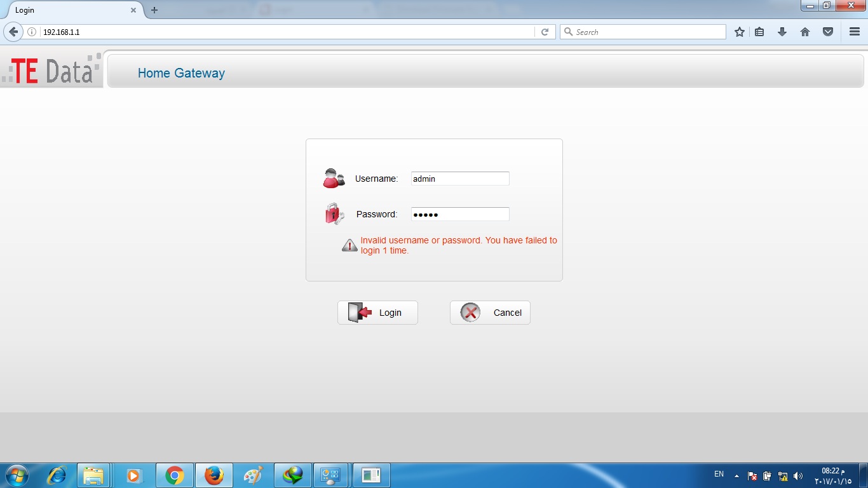Show hidden tray icons arrow
868x488 pixels.
tap(736, 475)
